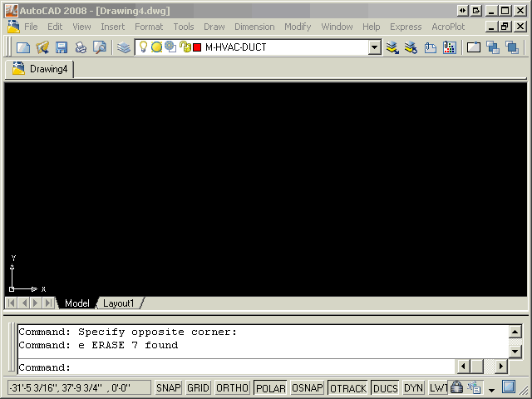Open the Insert menu
Viewport: 532px width, 399px height.
[x=113, y=27]
